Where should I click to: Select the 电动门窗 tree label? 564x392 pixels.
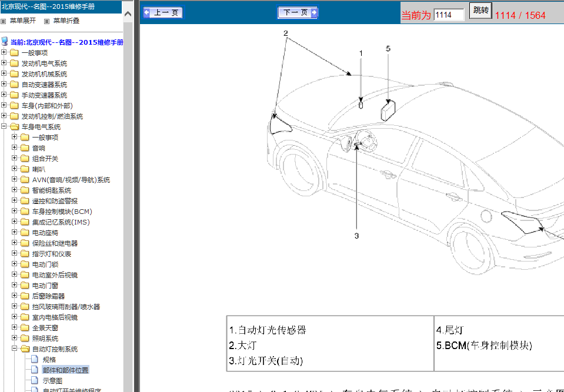coord(45,285)
